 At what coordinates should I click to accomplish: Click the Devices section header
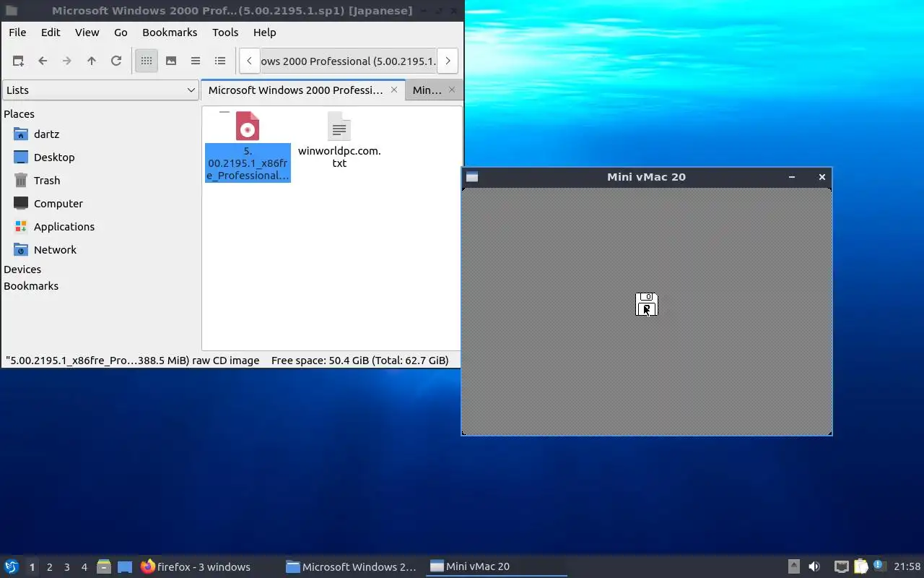point(22,269)
